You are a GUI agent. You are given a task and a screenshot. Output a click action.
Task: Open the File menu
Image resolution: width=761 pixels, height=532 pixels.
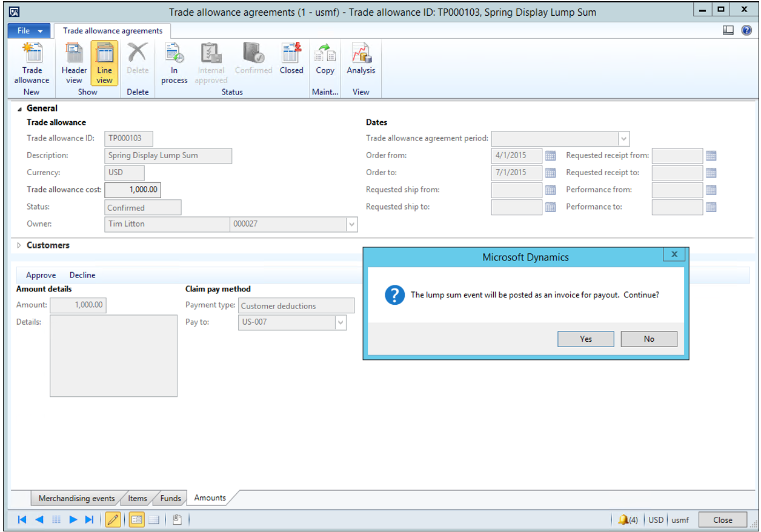coord(30,31)
